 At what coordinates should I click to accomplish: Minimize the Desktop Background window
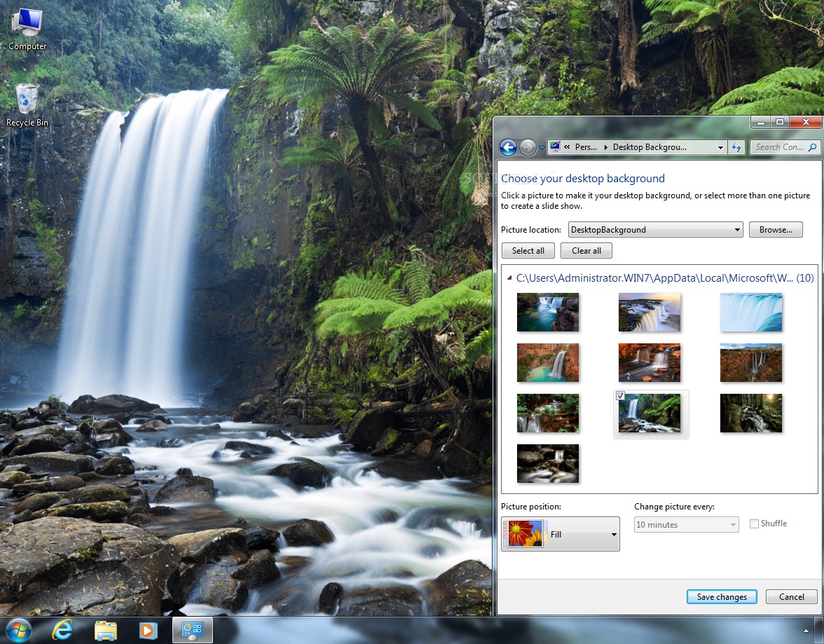760,123
